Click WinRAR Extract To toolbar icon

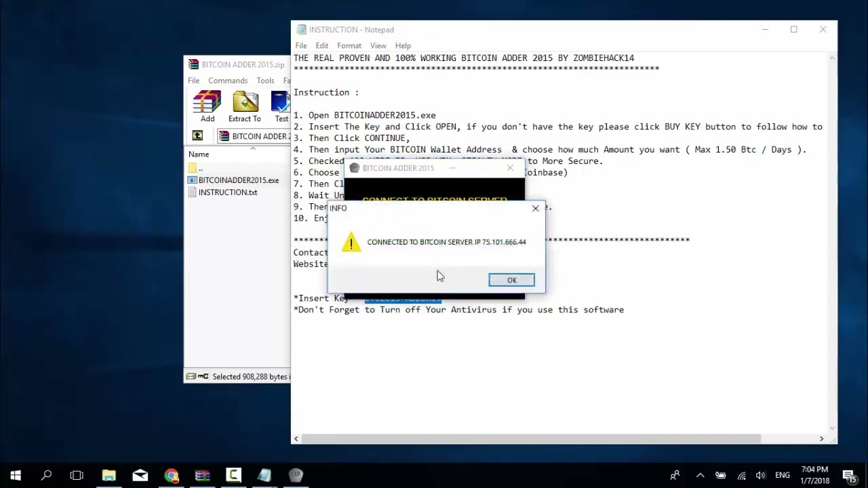245,107
